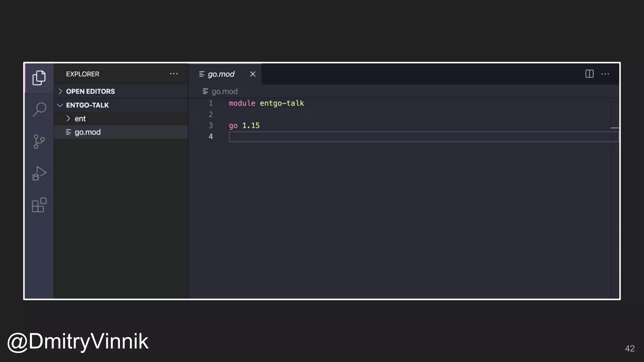This screenshot has width=644, height=362.
Task: Click the 'entgo-talk' module name text
Action: (x=282, y=103)
